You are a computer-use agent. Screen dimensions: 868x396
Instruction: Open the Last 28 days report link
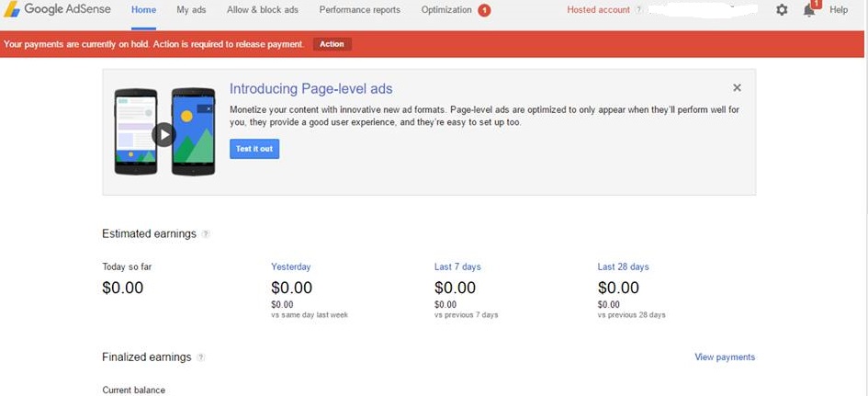[x=623, y=267]
